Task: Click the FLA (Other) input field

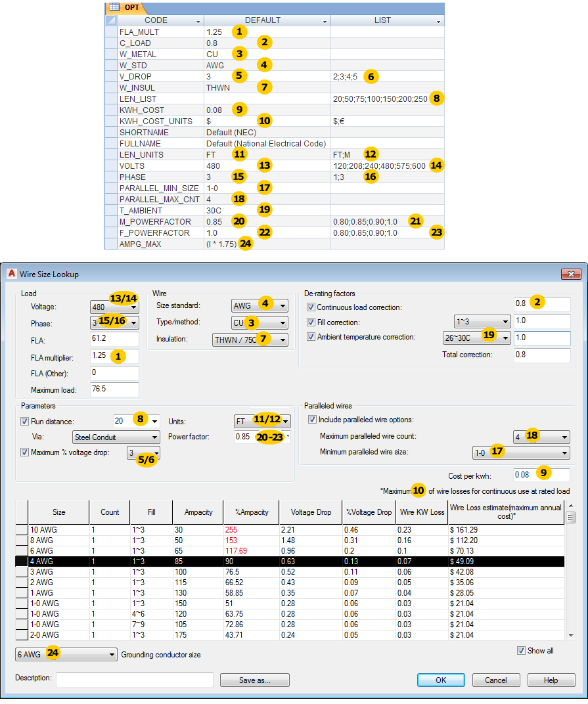Action: pos(114,373)
